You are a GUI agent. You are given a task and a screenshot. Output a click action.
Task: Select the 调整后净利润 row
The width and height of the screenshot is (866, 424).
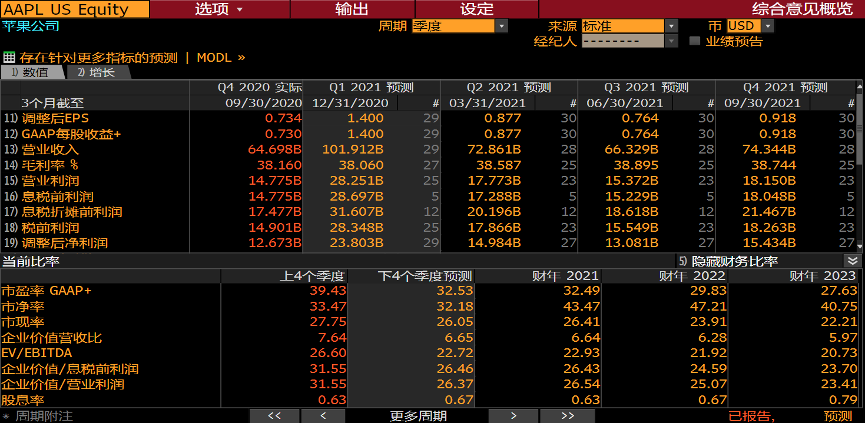429,243
